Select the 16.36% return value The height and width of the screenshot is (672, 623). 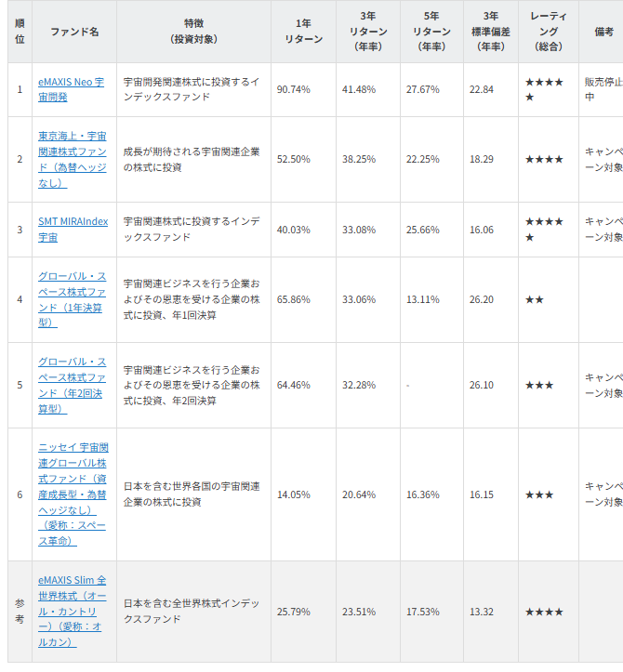(x=423, y=494)
